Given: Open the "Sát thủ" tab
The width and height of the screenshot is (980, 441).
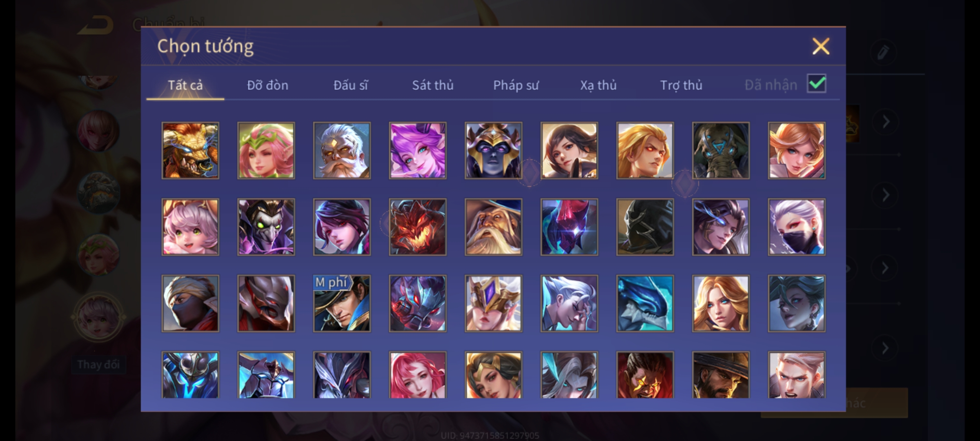Looking at the screenshot, I should point(433,85).
